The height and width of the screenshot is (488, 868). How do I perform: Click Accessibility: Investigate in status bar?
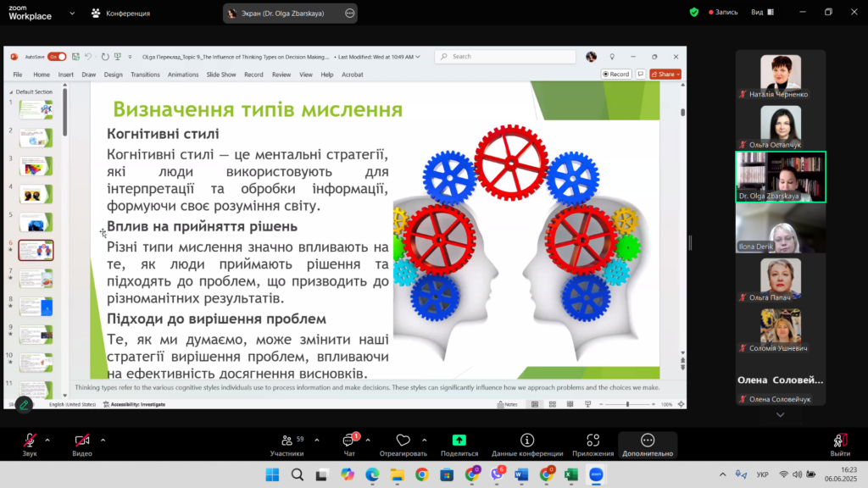pyautogui.click(x=135, y=404)
